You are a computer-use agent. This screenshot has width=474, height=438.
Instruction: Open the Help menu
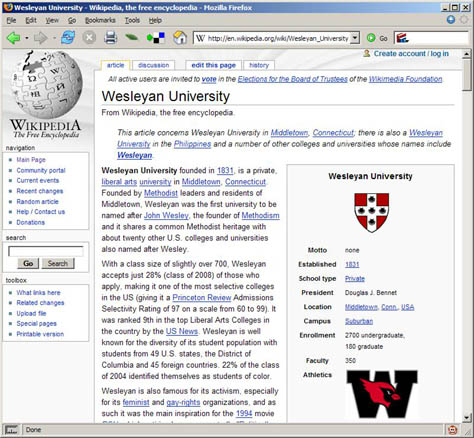pos(155,20)
